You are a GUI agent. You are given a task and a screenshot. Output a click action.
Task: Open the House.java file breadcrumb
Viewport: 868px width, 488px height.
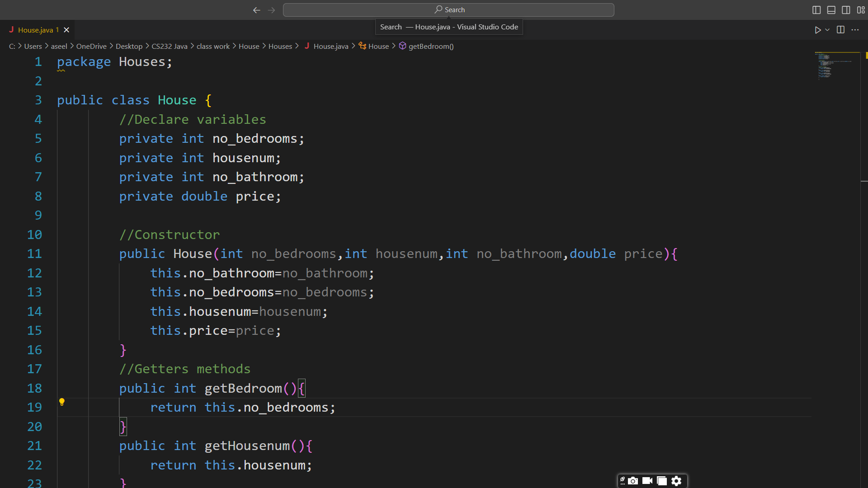(x=331, y=46)
